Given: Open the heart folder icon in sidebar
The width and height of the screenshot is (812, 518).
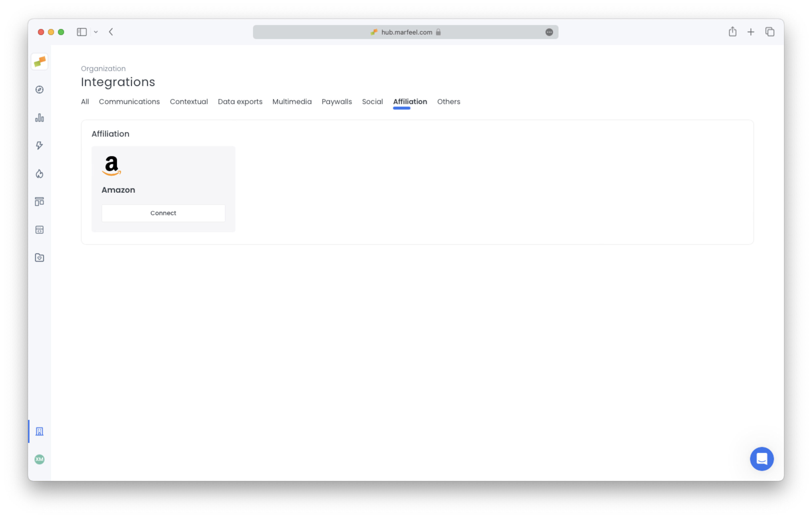Looking at the screenshot, I should [x=39, y=258].
